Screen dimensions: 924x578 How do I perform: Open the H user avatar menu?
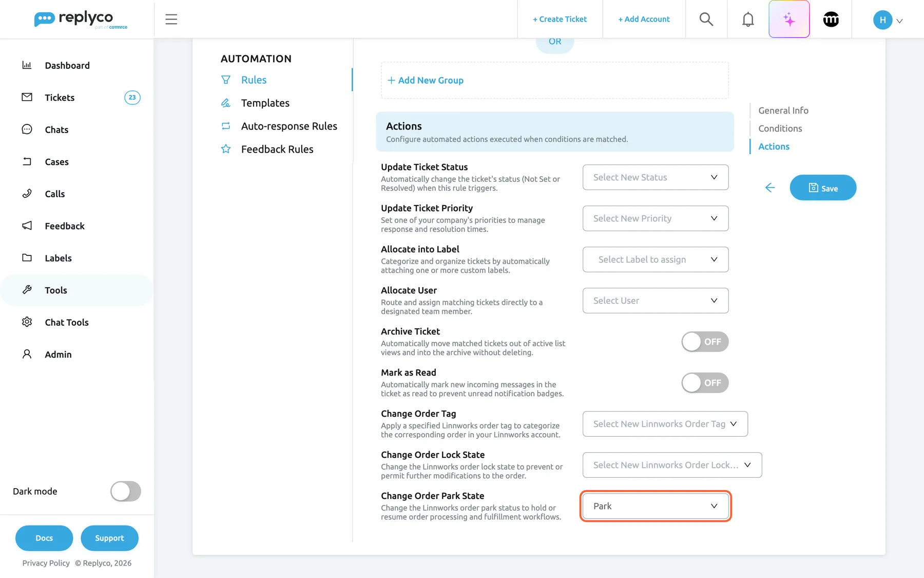[x=888, y=20]
